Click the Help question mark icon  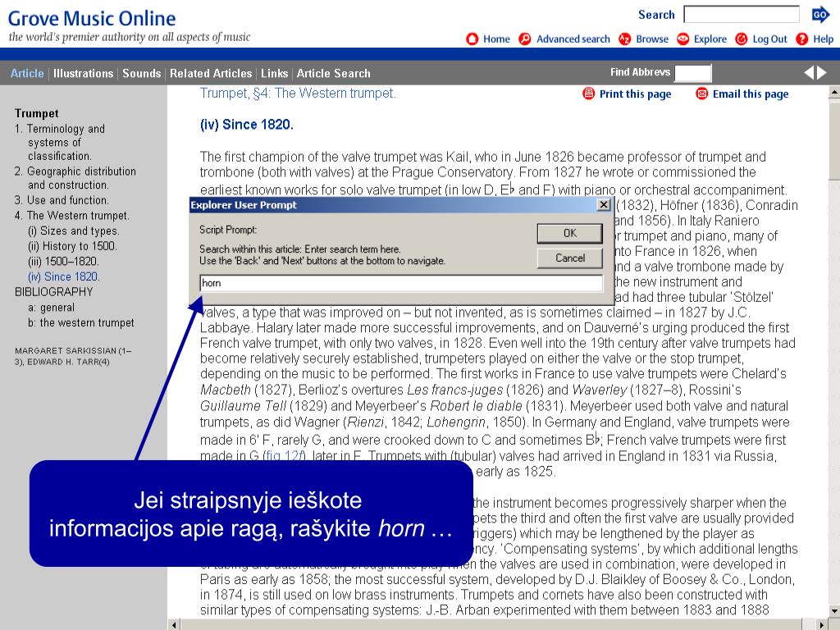tap(801, 39)
